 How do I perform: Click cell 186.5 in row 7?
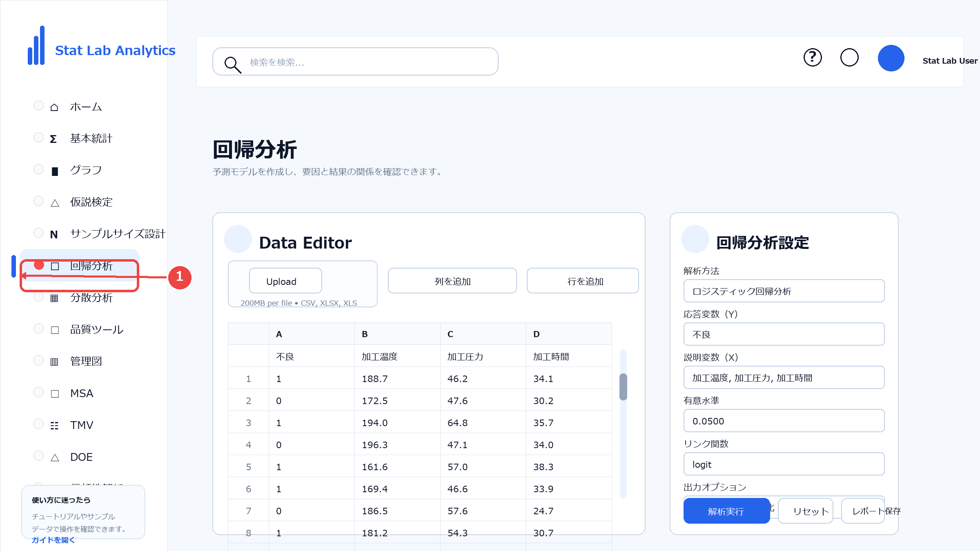(x=397, y=511)
